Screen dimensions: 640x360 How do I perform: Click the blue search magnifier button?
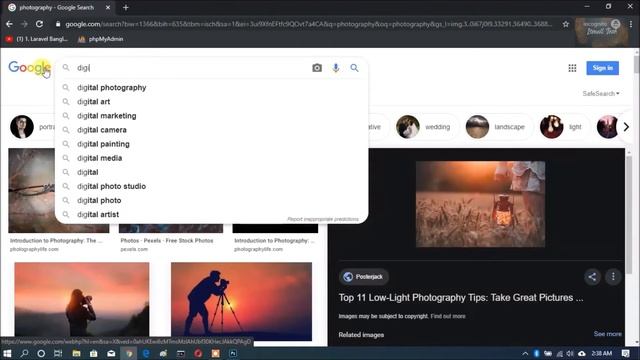pyautogui.click(x=354, y=68)
